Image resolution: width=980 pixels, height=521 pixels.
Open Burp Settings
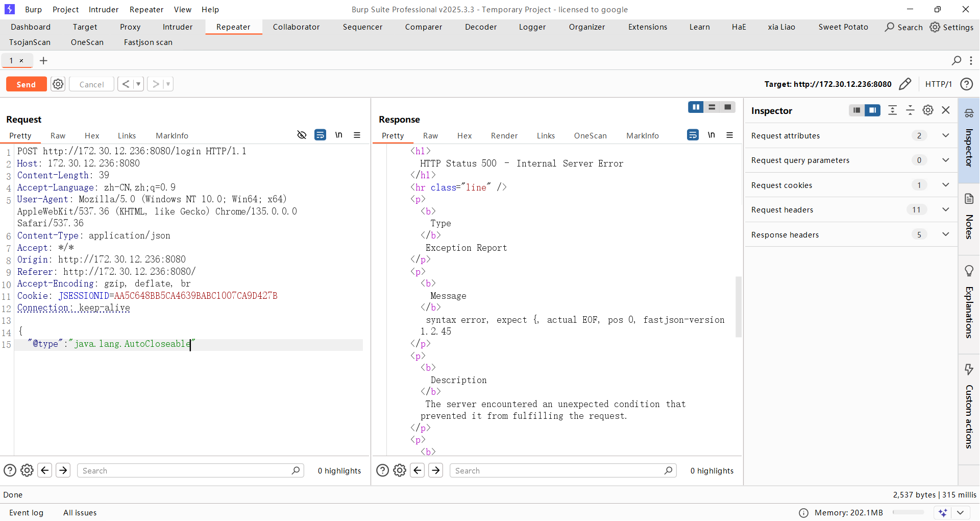click(952, 27)
